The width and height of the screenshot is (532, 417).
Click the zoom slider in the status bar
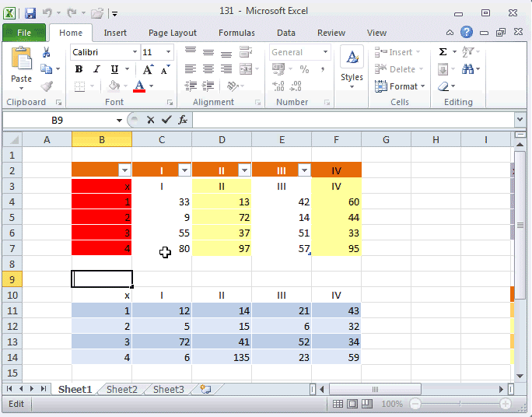point(460,404)
